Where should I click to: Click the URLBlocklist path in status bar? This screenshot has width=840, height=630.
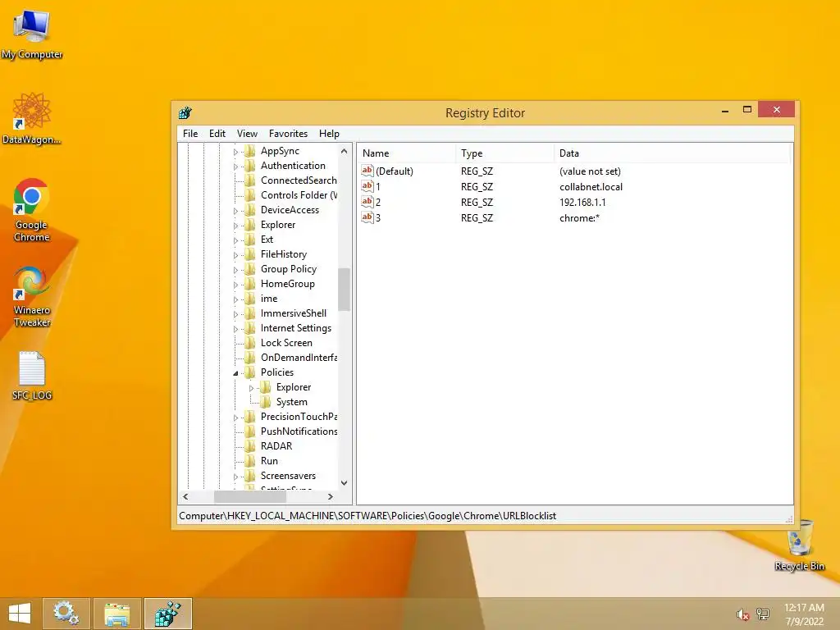tap(367, 516)
